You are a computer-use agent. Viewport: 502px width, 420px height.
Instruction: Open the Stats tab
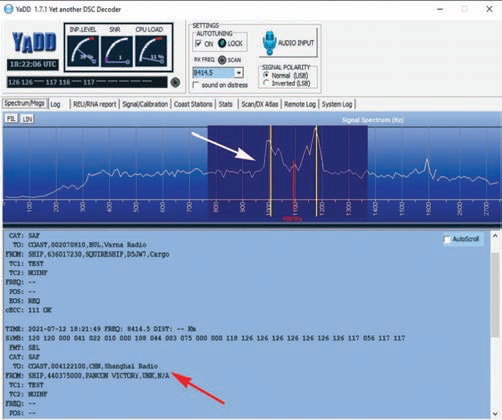tap(226, 104)
